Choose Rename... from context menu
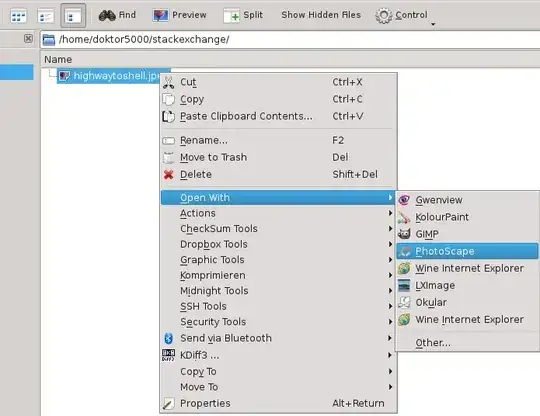Image resolution: width=540 pixels, height=416 pixels. click(279, 141)
